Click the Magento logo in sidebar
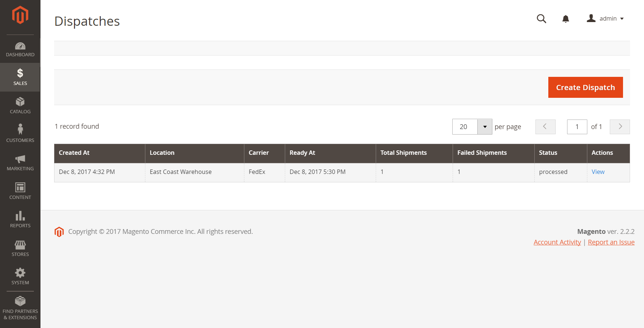The height and width of the screenshot is (328, 644). coord(20,15)
